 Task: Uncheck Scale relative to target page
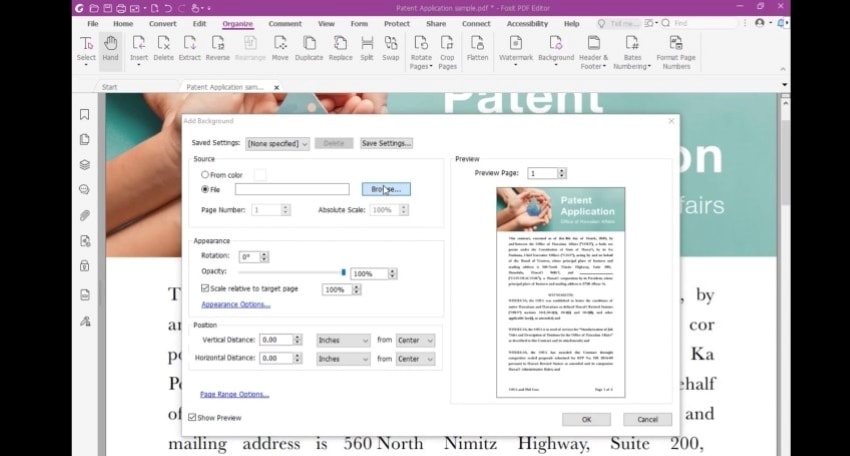(x=205, y=288)
